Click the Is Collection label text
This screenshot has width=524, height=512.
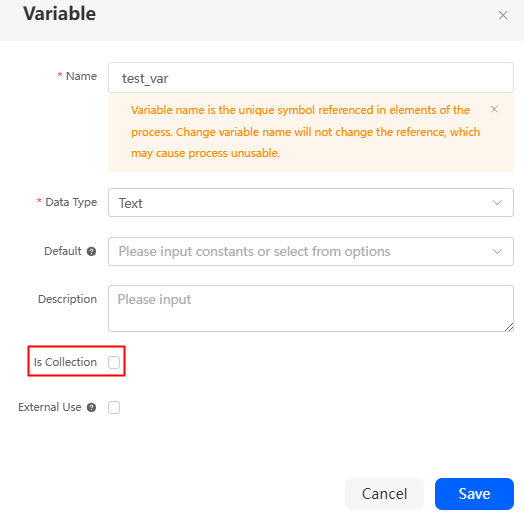coord(65,362)
